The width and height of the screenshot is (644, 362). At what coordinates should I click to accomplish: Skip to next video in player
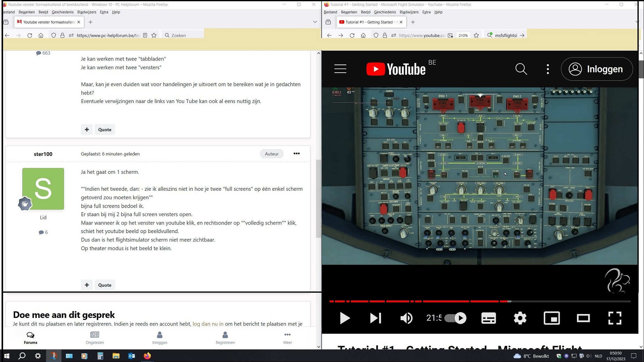point(375,318)
